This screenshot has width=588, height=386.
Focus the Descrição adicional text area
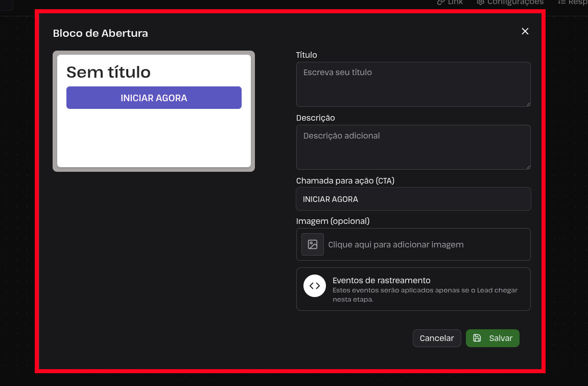(x=413, y=147)
